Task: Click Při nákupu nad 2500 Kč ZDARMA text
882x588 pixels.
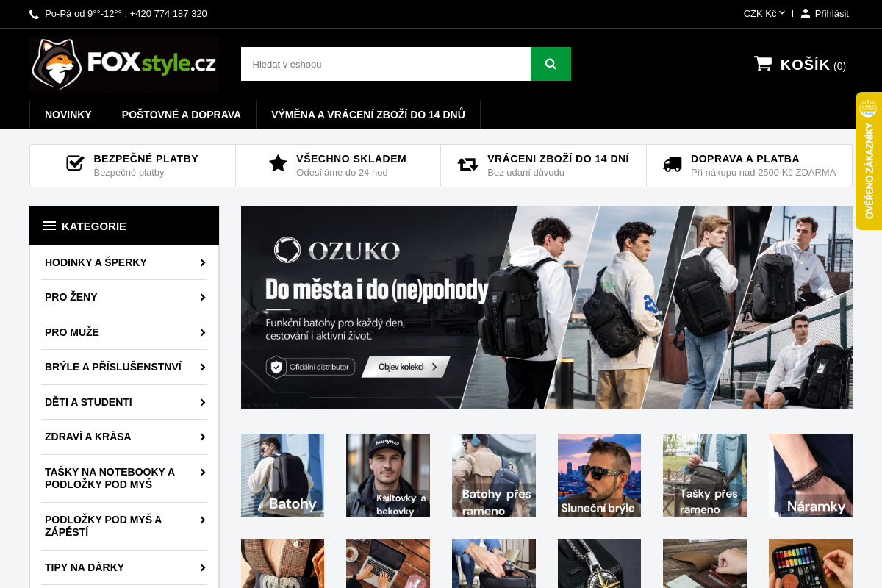Action: click(763, 173)
